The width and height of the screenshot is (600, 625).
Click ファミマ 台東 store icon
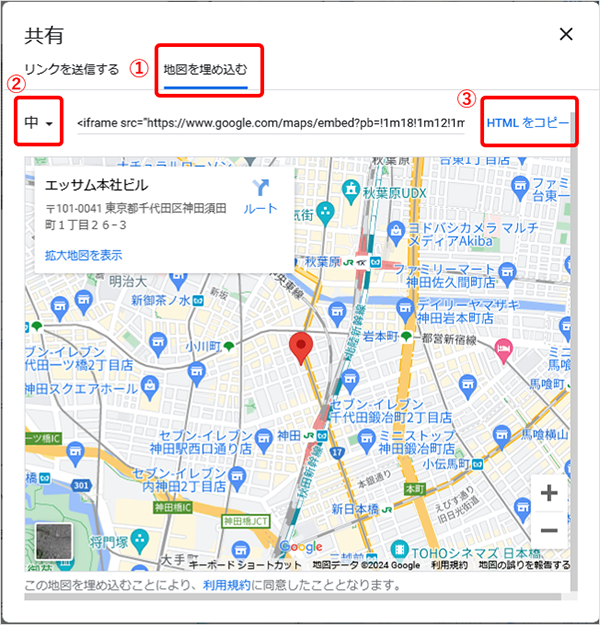point(520,189)
